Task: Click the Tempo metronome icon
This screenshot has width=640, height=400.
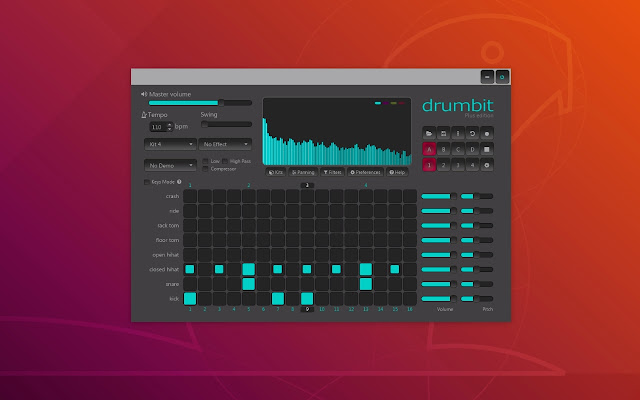Action: (144, 115)
